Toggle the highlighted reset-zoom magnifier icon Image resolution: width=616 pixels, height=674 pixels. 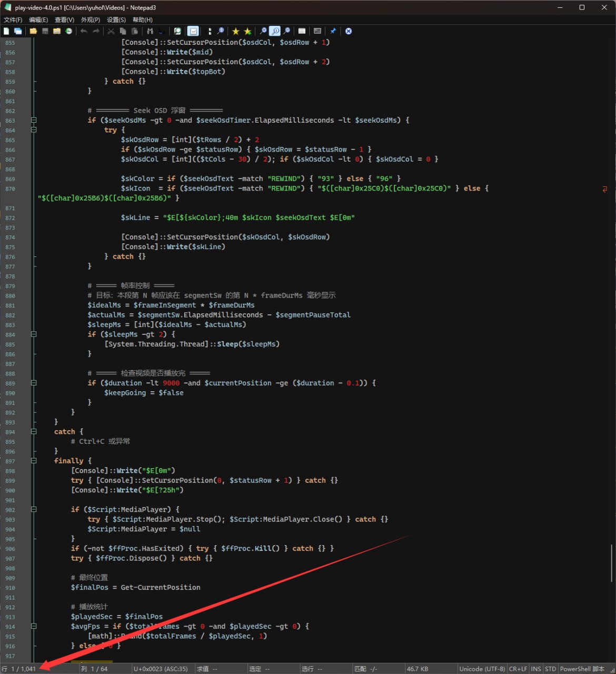[x=275, y=32]
